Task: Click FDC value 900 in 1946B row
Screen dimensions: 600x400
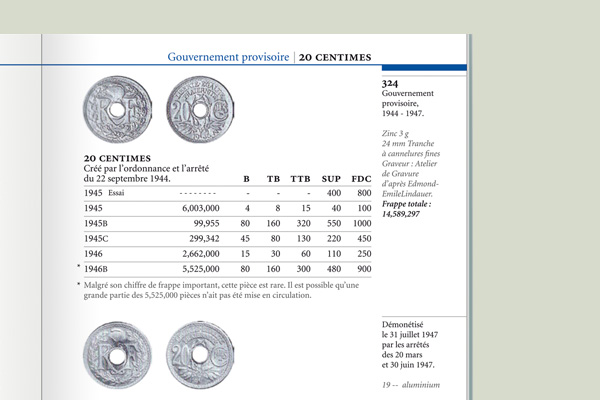Action: (364, 269)
